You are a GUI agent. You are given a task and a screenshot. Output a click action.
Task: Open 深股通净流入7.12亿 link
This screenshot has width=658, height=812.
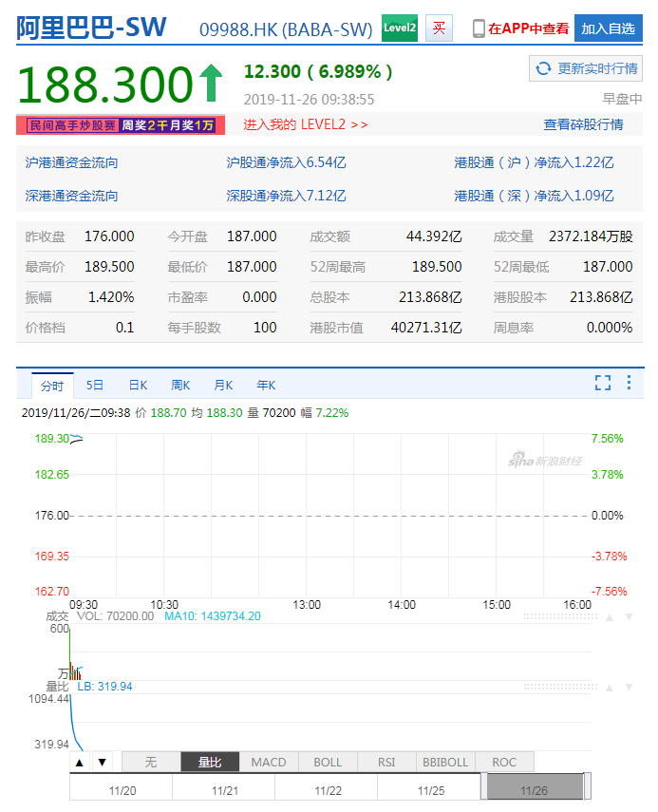point(286,197)
